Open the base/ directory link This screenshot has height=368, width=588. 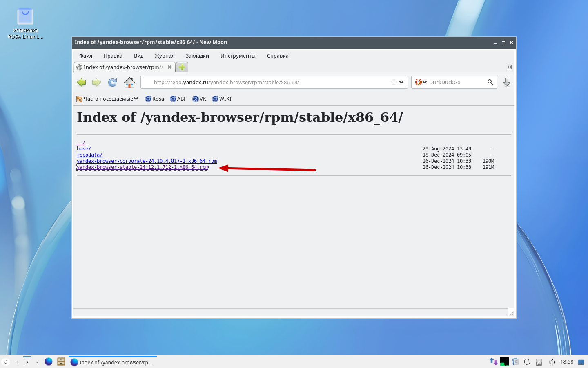click(x=84, y=149)
